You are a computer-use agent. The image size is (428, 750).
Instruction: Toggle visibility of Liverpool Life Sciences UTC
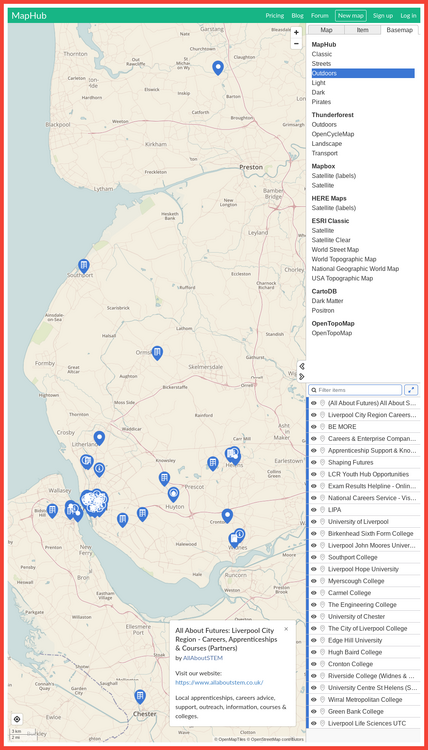[314, 724]
